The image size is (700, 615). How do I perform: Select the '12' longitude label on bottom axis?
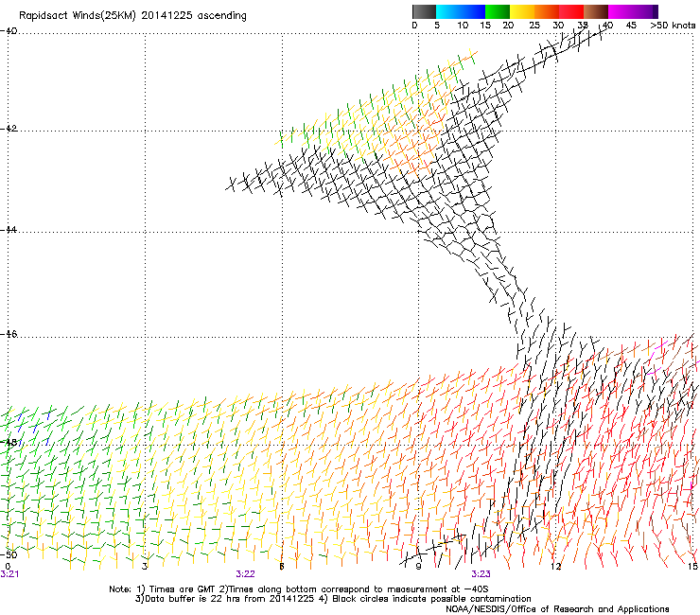555,567
